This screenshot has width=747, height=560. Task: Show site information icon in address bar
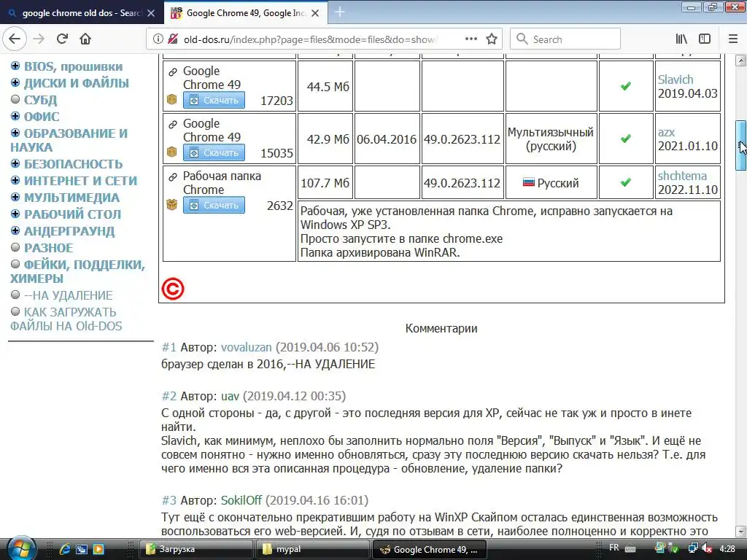(x=158, y=39)
